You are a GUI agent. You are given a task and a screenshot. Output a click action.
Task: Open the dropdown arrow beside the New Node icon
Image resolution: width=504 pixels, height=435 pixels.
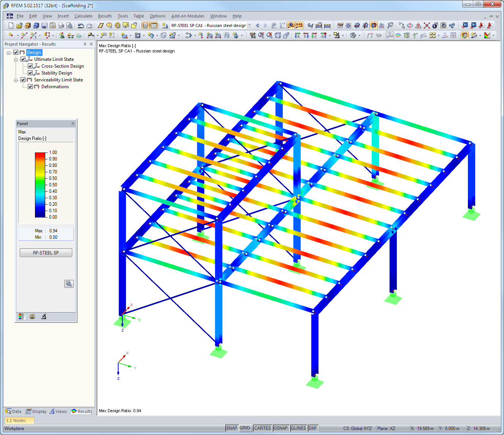(x=18, y=35)
